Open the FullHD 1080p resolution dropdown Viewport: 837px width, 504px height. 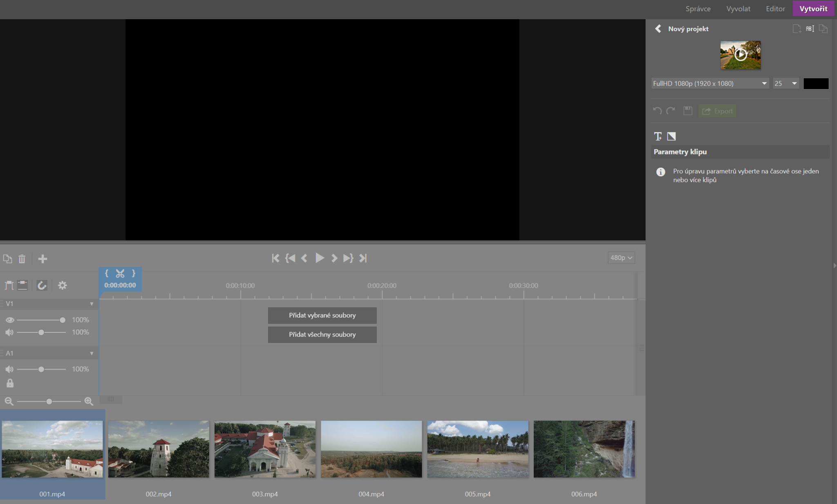[x=710, y=83]
